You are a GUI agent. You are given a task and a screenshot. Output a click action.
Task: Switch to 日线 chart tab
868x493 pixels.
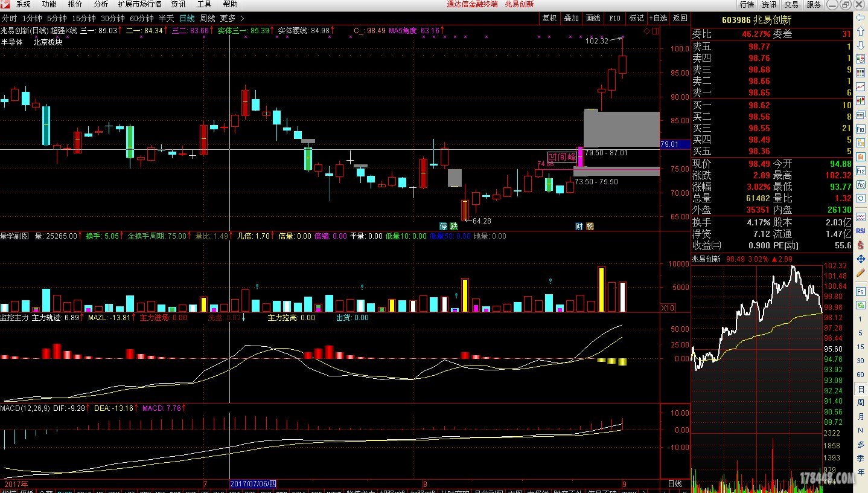[187, 18]
